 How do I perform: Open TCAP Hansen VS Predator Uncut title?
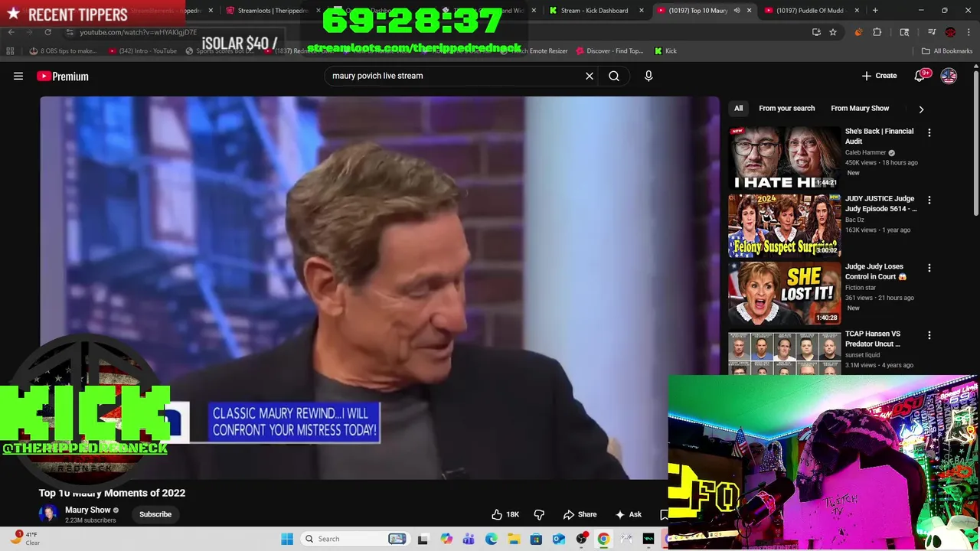(873, 339)
